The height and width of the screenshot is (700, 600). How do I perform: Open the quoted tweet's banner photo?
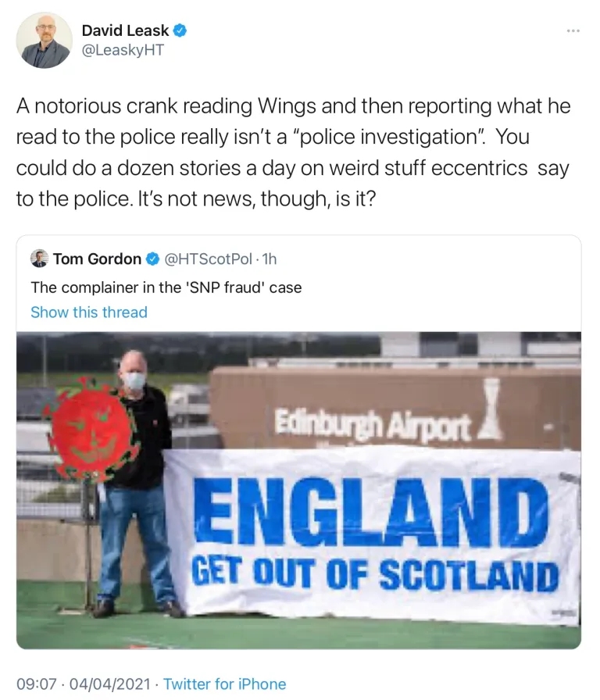[298, 490]
